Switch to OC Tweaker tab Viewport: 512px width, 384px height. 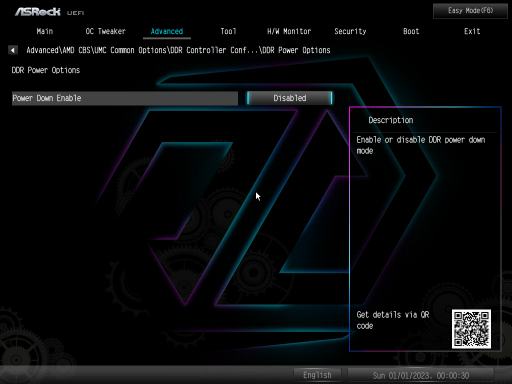click(x=105, y=31)
